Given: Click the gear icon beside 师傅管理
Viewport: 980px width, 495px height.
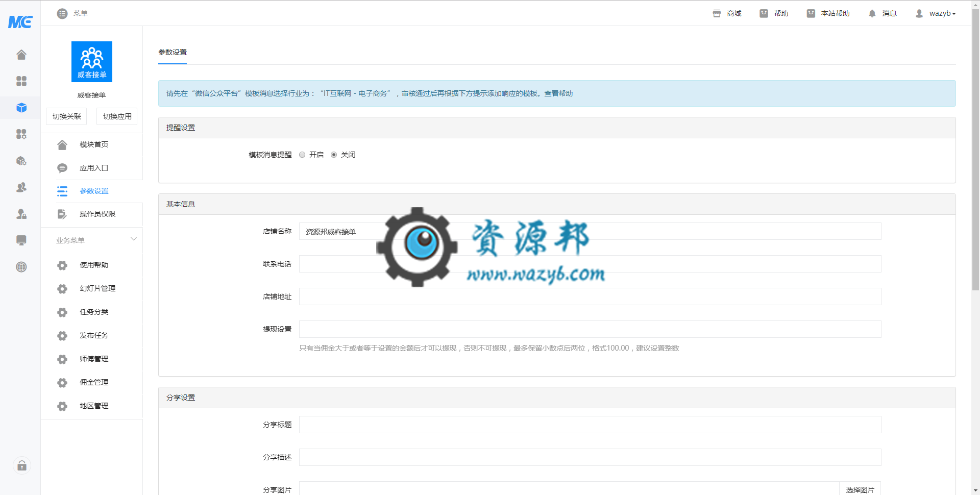Looking at the screenshot, I should pyautogui.click(x=62, y=359).
